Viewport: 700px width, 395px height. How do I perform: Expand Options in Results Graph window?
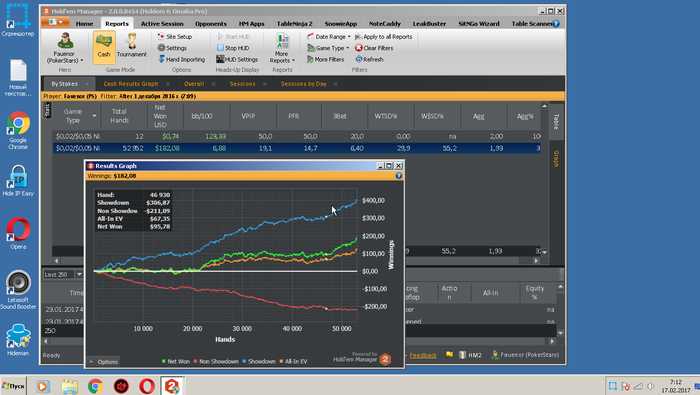104,362
